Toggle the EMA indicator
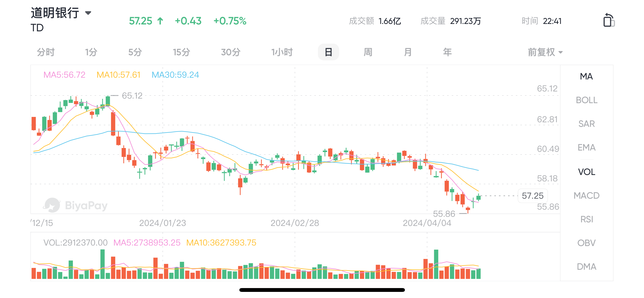The image size is (644, 298). coord(587,147)
